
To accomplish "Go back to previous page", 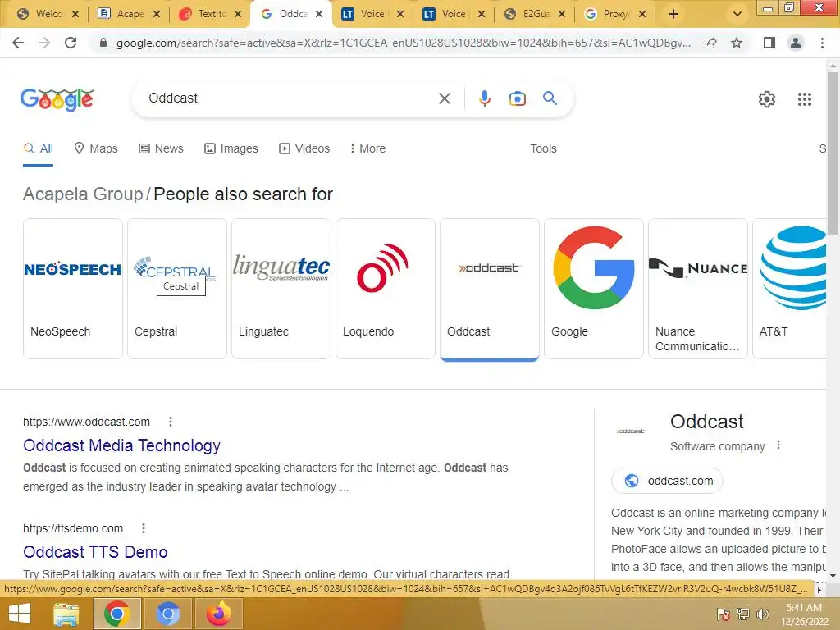I will tap(18, 43).
